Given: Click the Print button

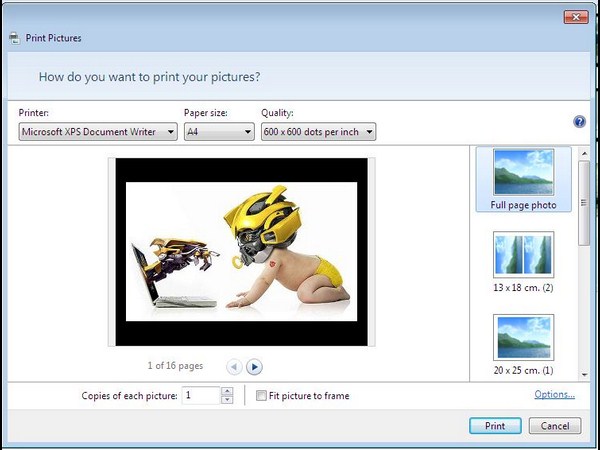Looking at the screenshot, I should pos(495,426).
